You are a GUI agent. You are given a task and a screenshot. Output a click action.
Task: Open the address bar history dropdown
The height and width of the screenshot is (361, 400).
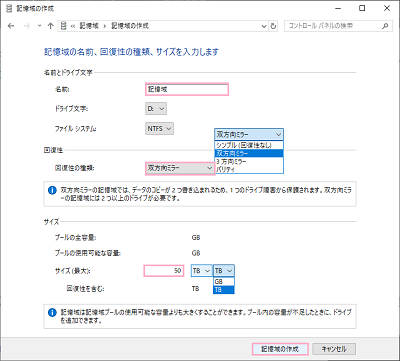pyautogui.click(x=264, y=26)
